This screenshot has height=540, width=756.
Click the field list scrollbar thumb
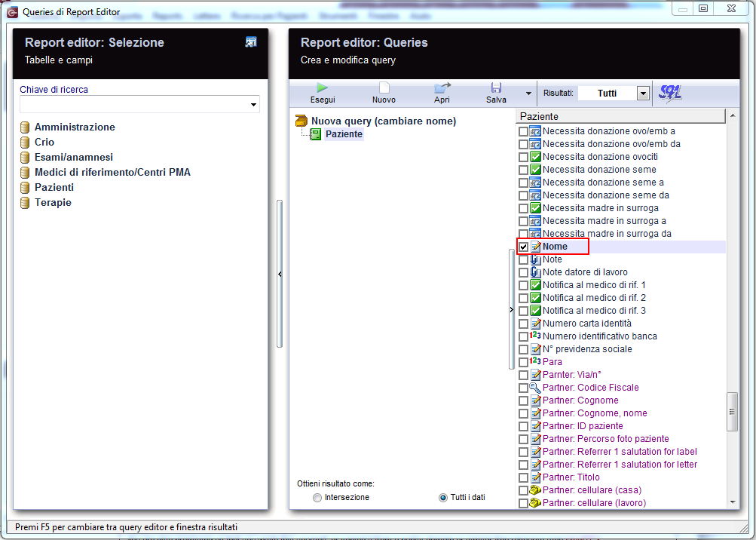click(x=732, y=412)
